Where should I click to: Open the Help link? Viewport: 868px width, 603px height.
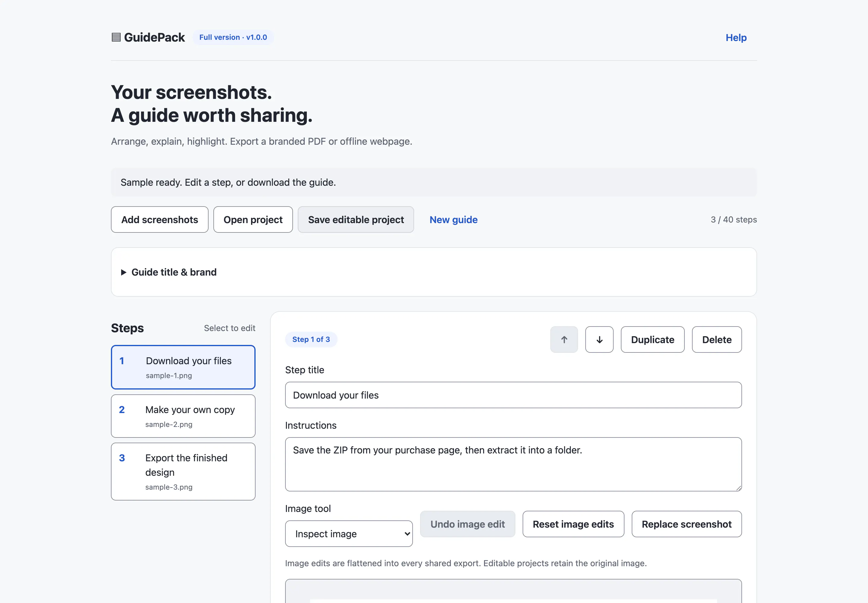pyautogui.click(x=736, y=37)
